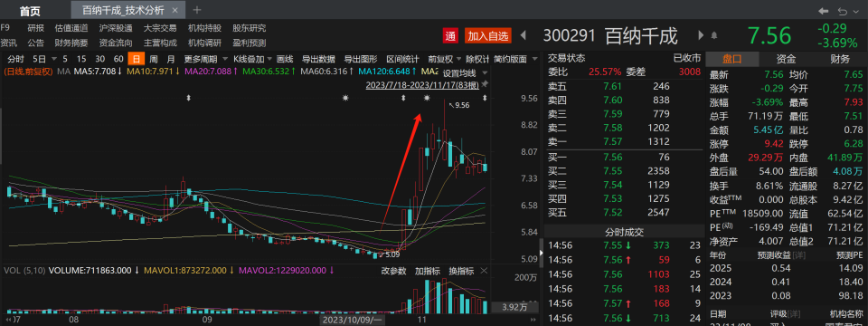Add new tab with plus icon

tap(197, 9)
